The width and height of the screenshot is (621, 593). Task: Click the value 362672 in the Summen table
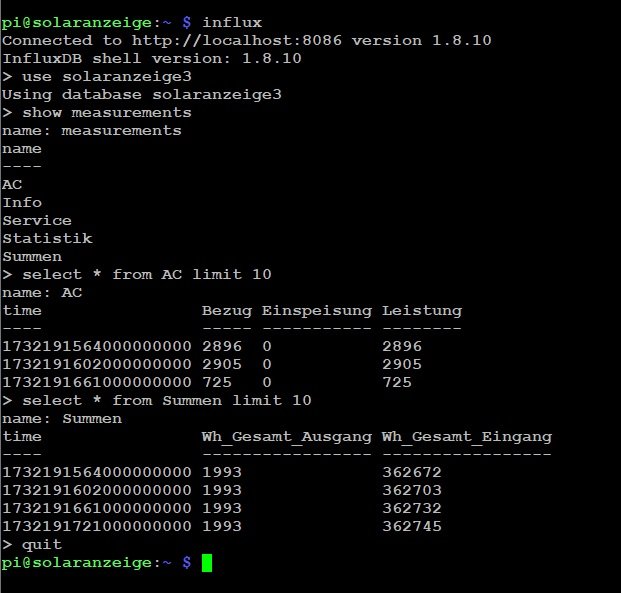coord(412,473)
